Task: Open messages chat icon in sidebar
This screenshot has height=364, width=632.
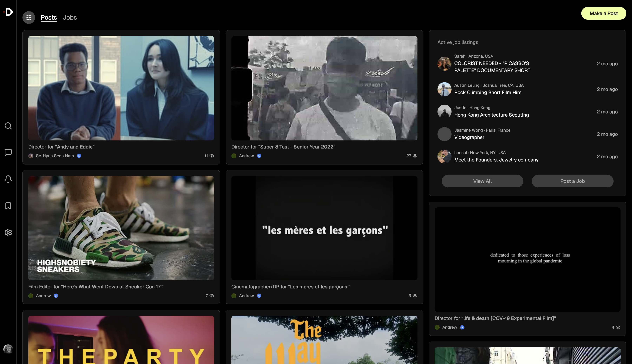Action: (8, 152)
